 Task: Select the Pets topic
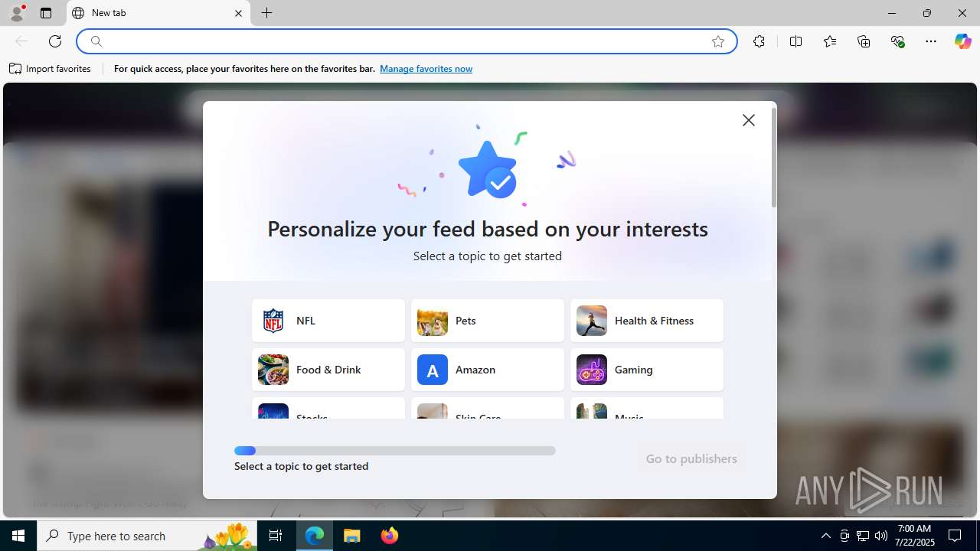pyautogui.click(x=488, y=321)
